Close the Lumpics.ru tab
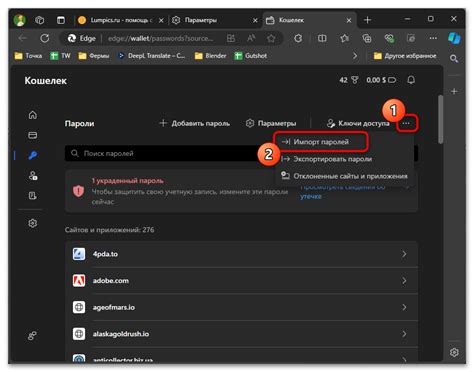474x372 pixels. [x=161, y=20]
